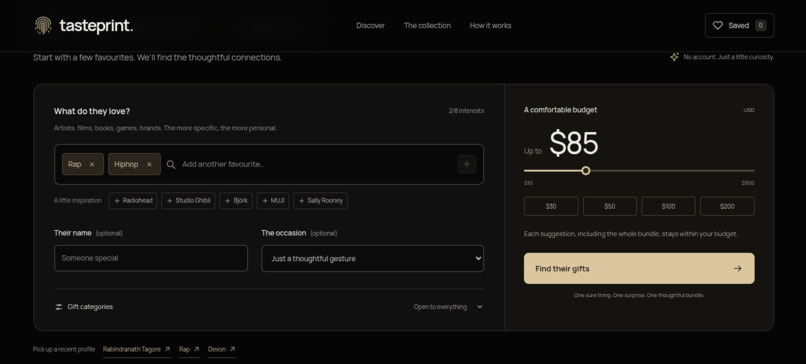Set budget preset to $50

(x=610, y=206)
